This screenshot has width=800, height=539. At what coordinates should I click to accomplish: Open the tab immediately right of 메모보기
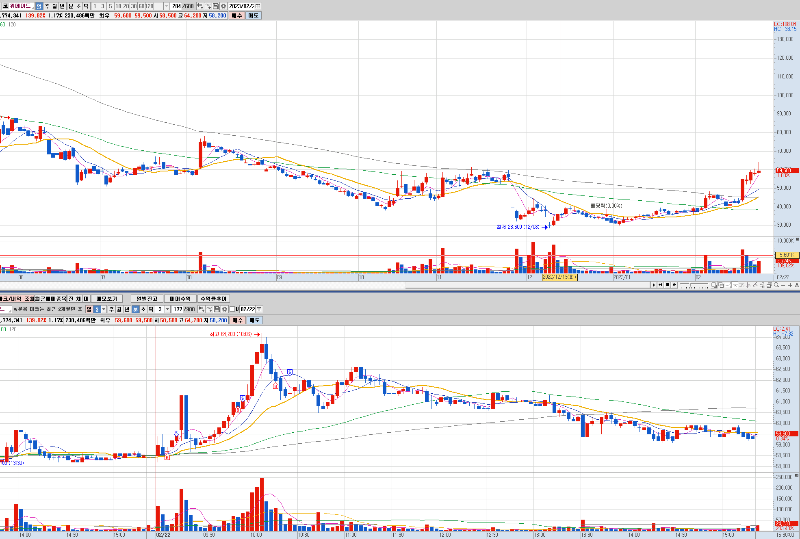point(146,299)
